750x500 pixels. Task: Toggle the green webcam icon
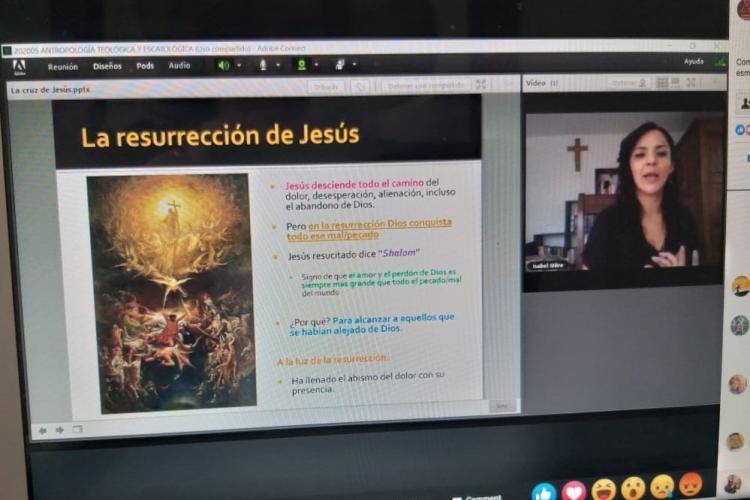click(x=301, y=65)
